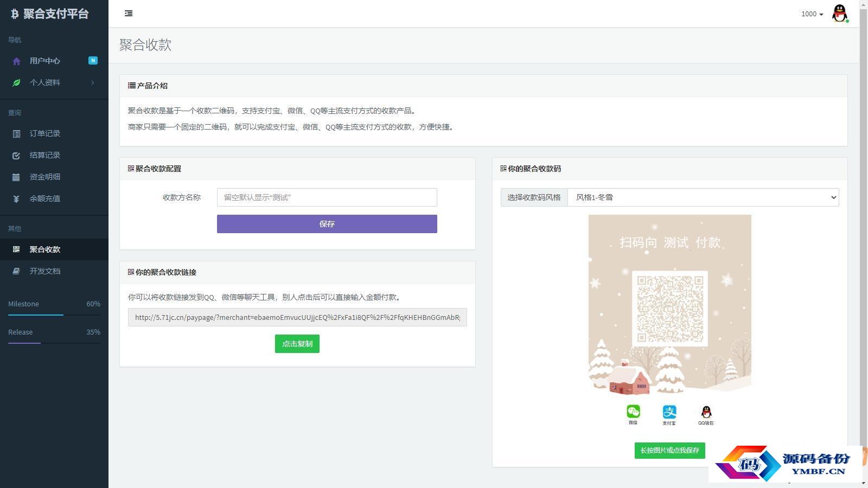The width and height of the screenshot is (868, 488).
Task: Click the QQ penguin avatar in header
Action: (x=840, y=14)
